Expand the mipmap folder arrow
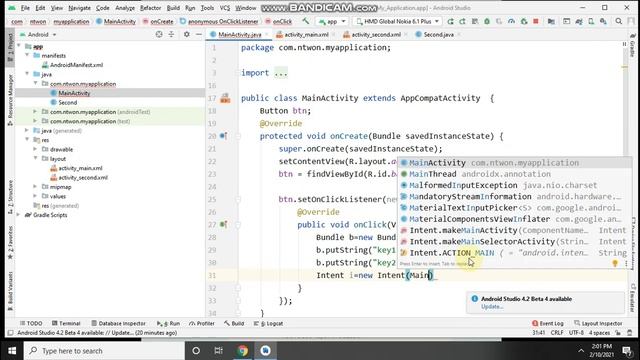This screenshot has height=360, width=640. coord(36,187)
